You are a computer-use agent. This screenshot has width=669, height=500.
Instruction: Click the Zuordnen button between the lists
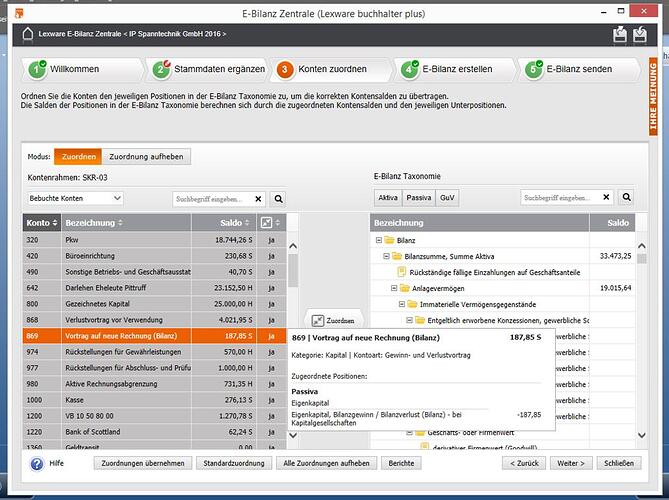(x=333, y=320)
